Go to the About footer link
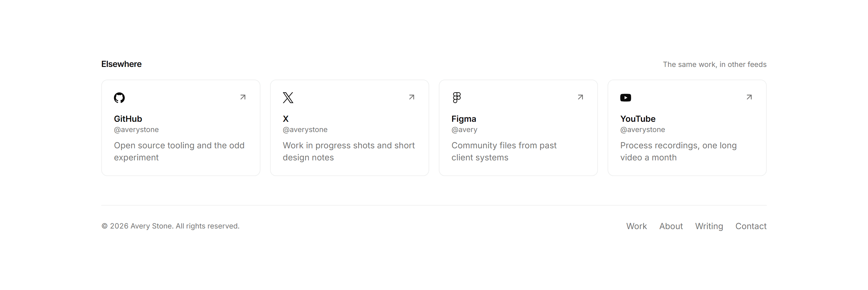Image resolution: width=868 pixels, height=290 pixels. coord(671,226)
